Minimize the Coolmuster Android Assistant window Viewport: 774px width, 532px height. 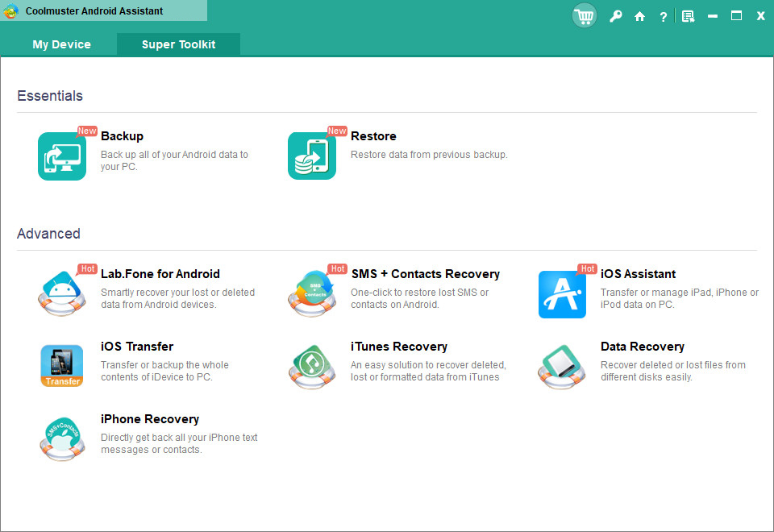point(712,16)
